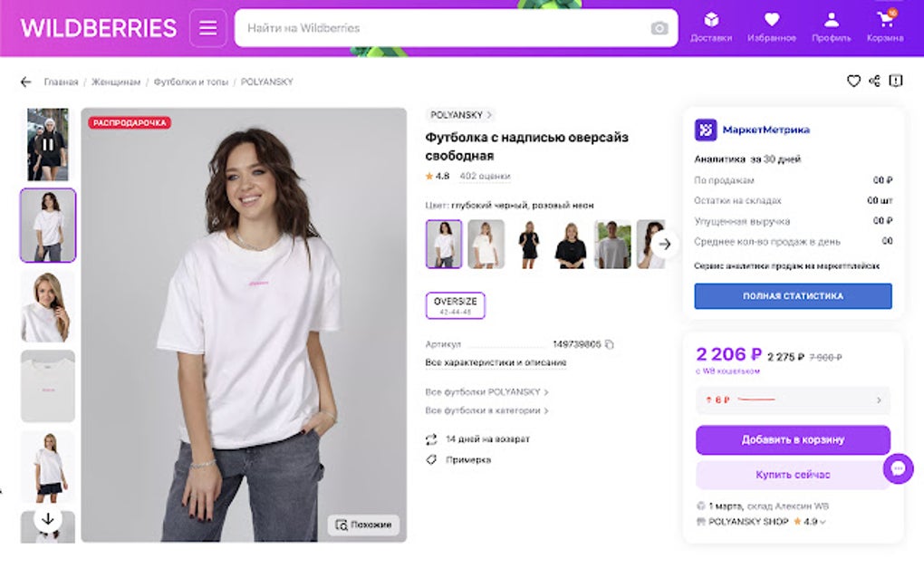Click down arrow under photo thumbnails
This screenshot has width=924, height=578.
pos(47,517)
